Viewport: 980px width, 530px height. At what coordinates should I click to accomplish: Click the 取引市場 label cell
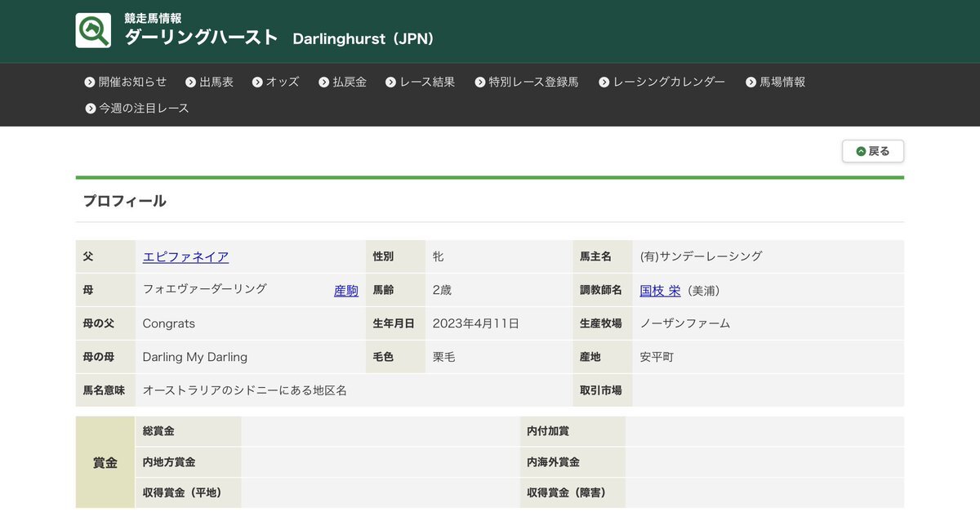(x=601, y=390)
